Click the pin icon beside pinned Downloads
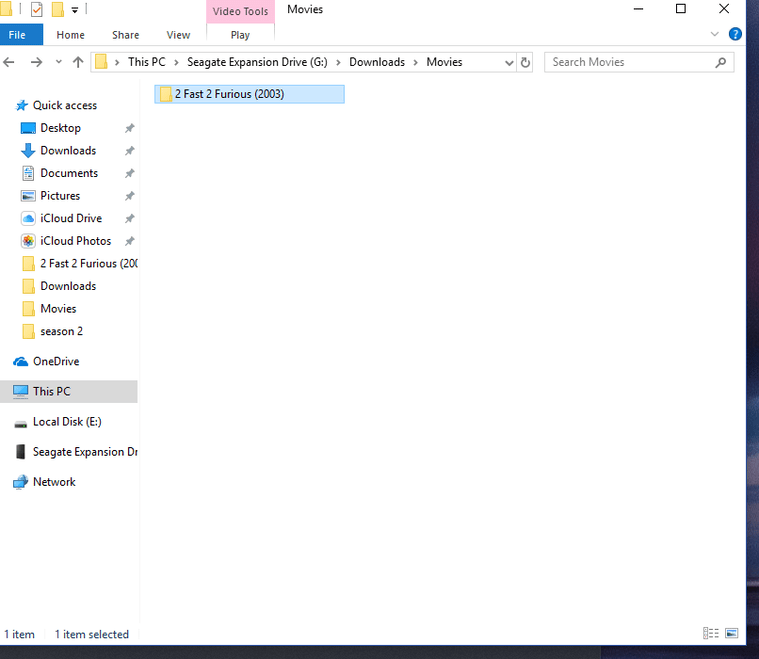The height and width of the screenshot is (659, 759). (129, 151)
